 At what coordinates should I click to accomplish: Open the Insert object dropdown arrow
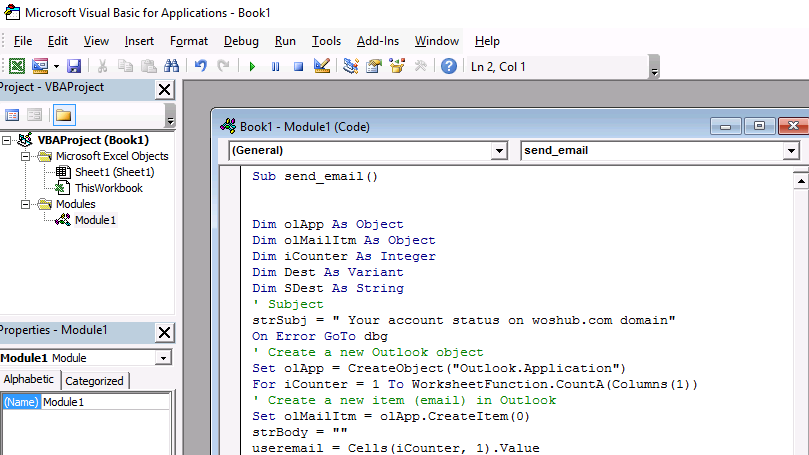(x=56, y=67)
